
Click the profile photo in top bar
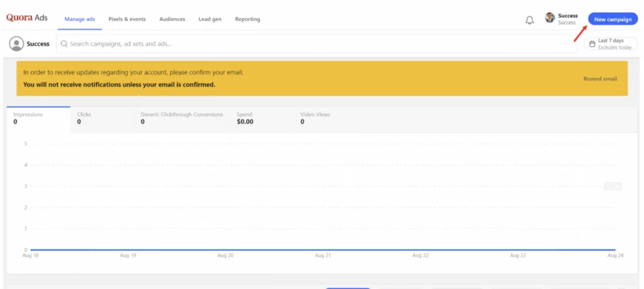[x=550, y=18]
